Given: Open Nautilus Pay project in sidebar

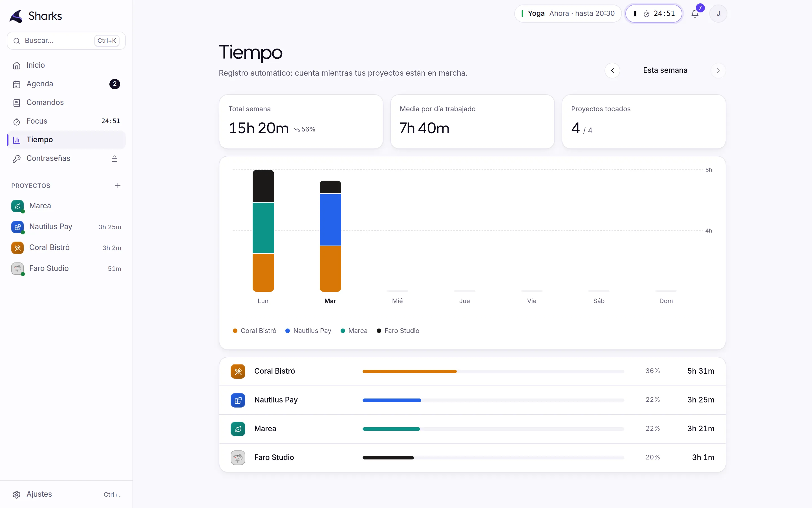Looking at the screenshot, I should pos(66,227).
